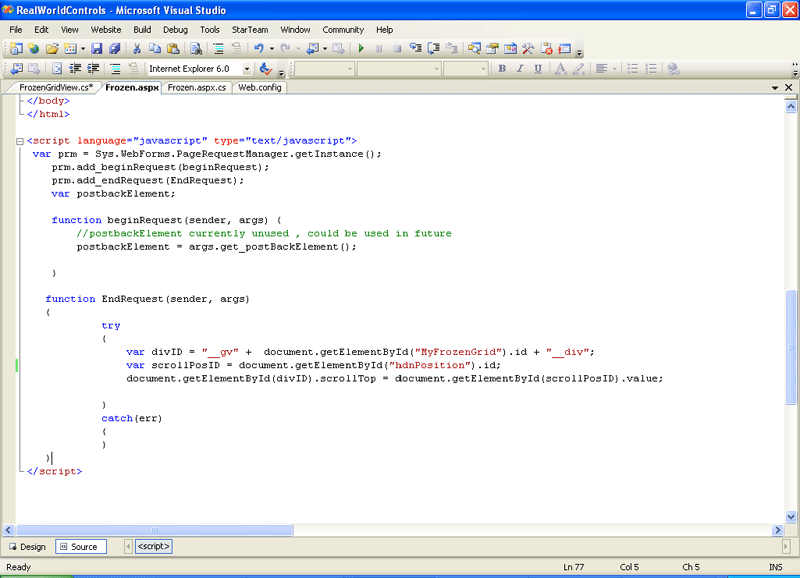800x578 pixels.
Task: Comment out selected lines icon
Action: click(218, 49)
